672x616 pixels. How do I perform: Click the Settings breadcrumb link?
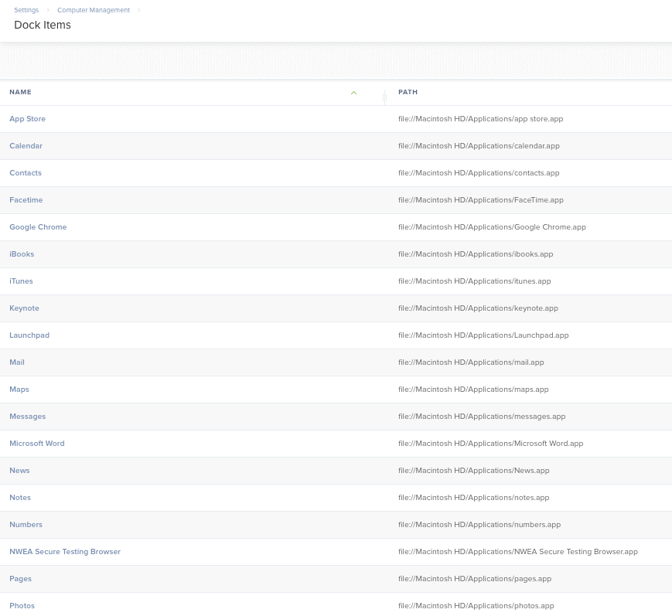[26, 10]
